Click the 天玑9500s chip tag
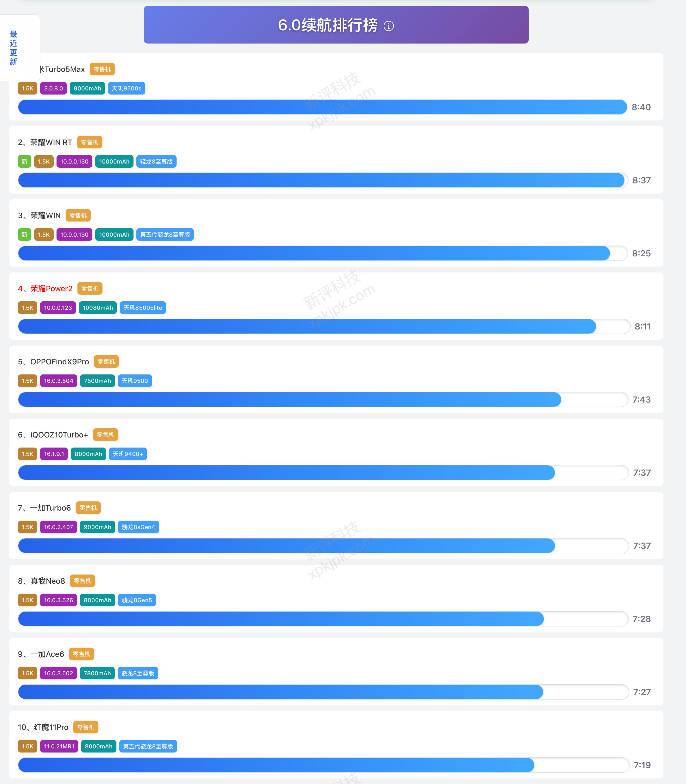Screen dimensions: 686x784 click(126, 89)
